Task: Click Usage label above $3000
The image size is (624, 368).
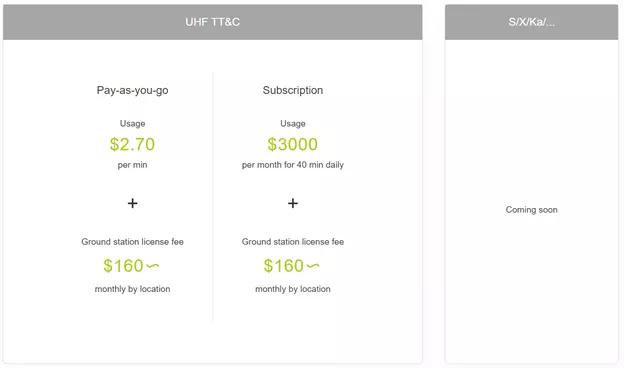Action: pyautogui.click(x=293, y=123)
